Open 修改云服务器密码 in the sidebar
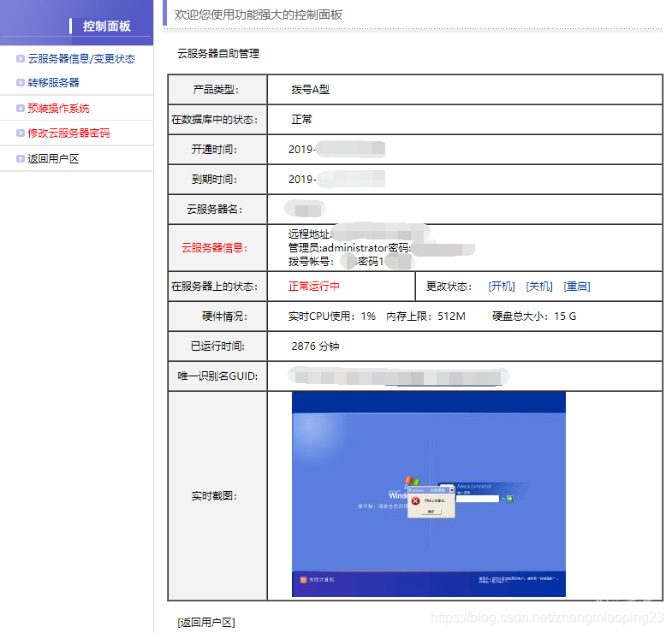Viewport: 672px width, 633px height. point(68,133)
